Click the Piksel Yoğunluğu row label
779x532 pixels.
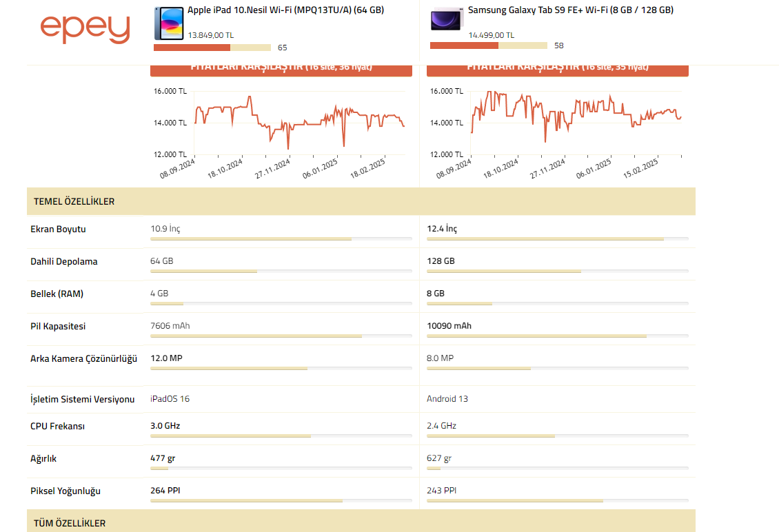tap(65, 491)
